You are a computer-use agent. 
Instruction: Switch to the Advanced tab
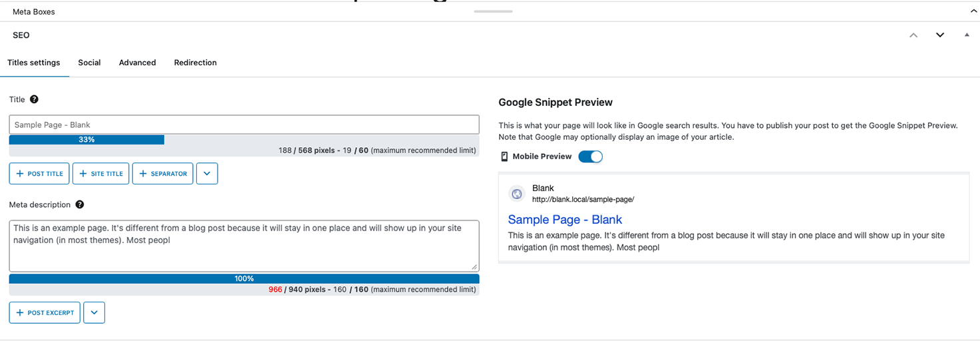(138, 63)
